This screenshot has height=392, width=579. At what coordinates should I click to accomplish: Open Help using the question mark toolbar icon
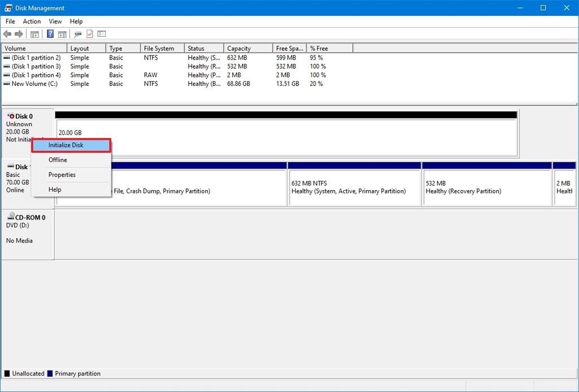(x=50, y=33)
